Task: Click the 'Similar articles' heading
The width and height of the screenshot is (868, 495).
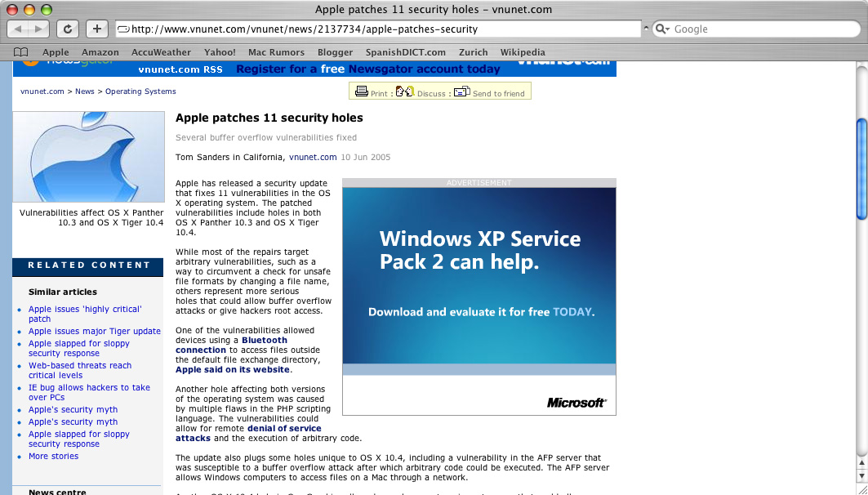Action: [x=63, y=292]
